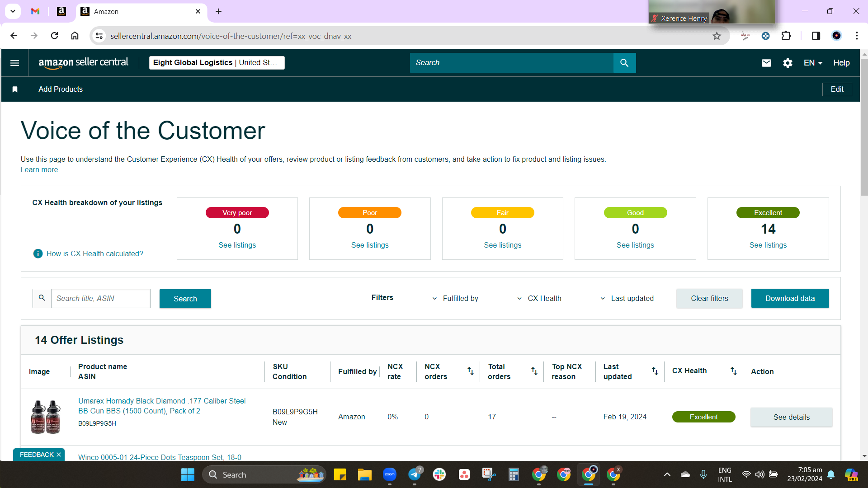The height and width of the screenshot is (488, 868).
Task: Click the green Excellent badge in first row
Action: (703, 417)
